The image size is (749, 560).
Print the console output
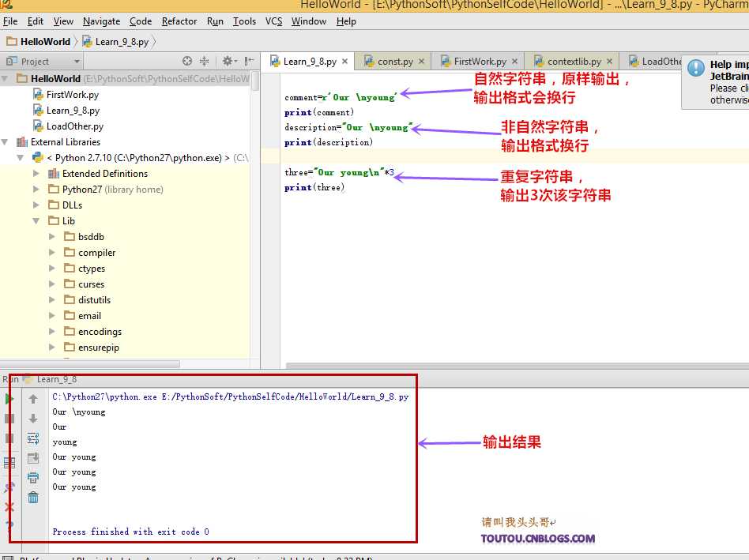coord(33,476)
